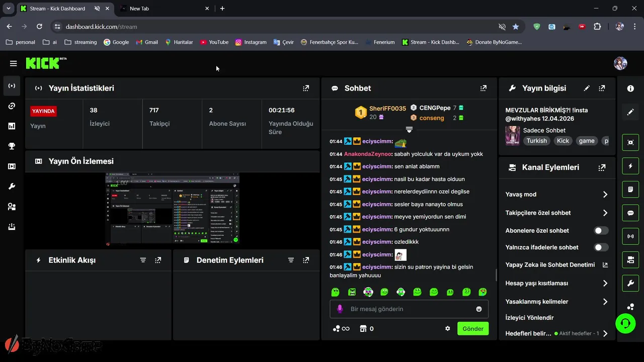Click the pencil icon in right rail
This screenshot has height=362, width=644.
coord(630,112)
